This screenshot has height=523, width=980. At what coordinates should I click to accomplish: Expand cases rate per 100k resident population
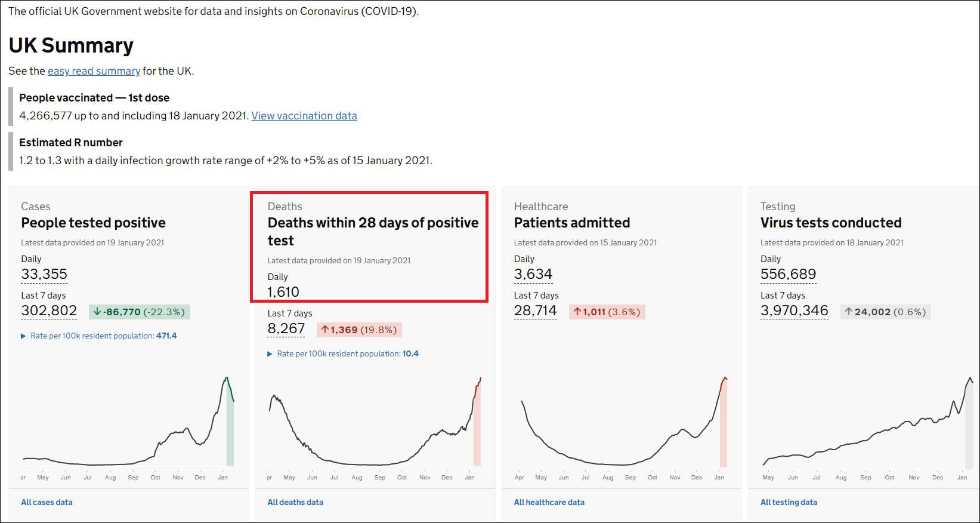[99, 336]
